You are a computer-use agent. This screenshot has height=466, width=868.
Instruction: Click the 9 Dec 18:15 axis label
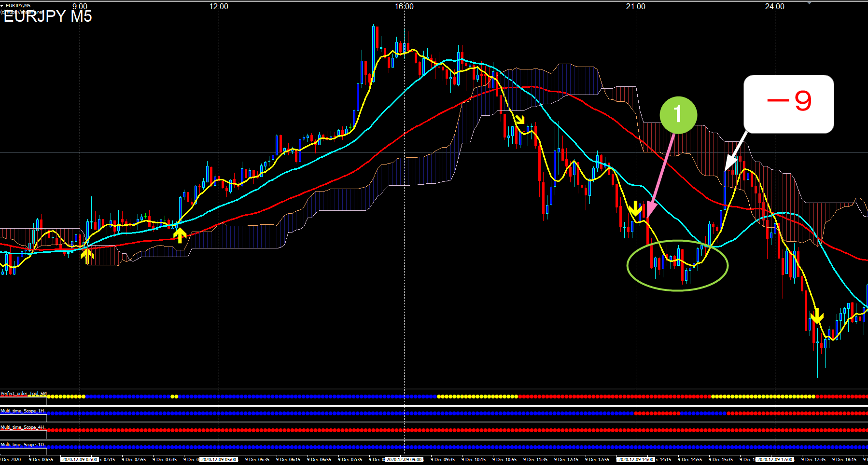click(x=844, y=460)
